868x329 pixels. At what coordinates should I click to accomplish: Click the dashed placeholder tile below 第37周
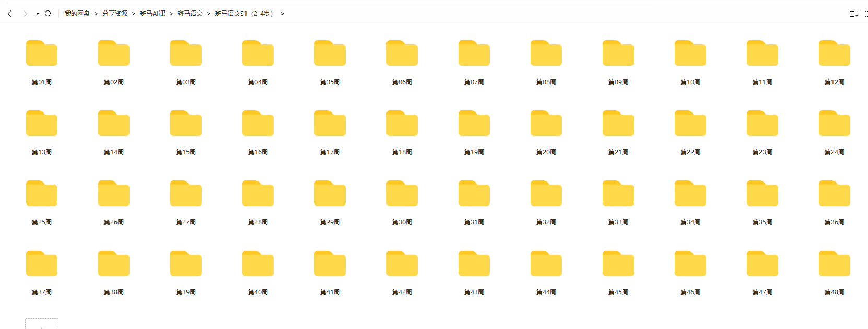(42, 324)
